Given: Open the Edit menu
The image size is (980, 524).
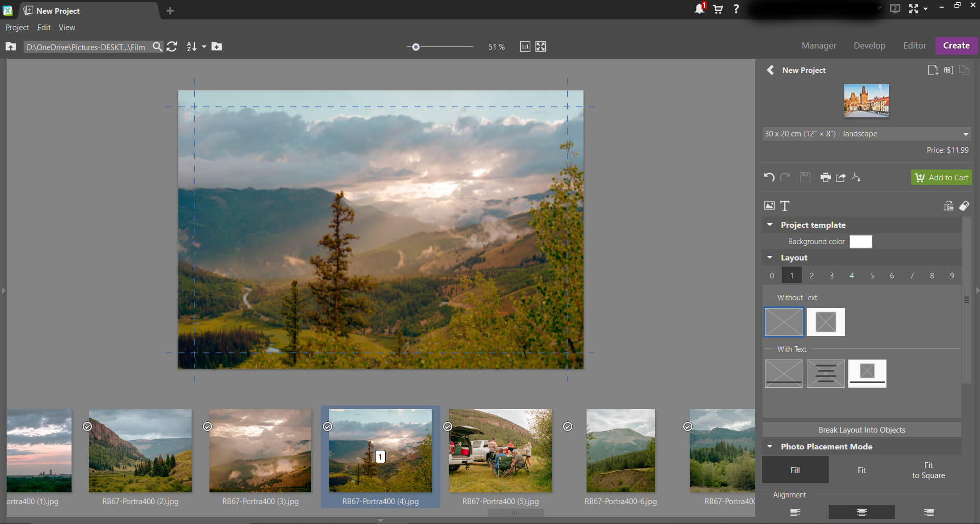Looking at the screenshot, I should pyautogui.click(x=44, y=28).
